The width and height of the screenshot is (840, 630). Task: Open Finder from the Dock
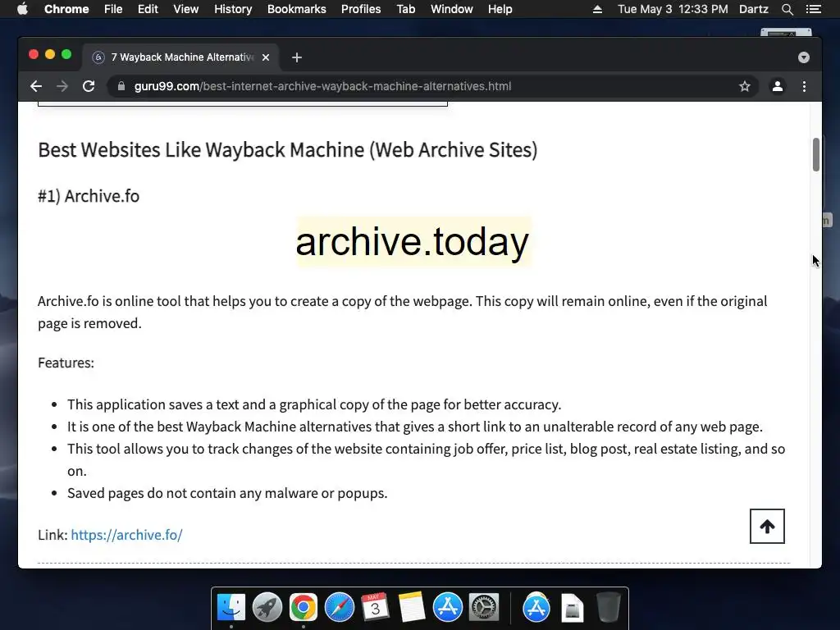pos(231,607)
